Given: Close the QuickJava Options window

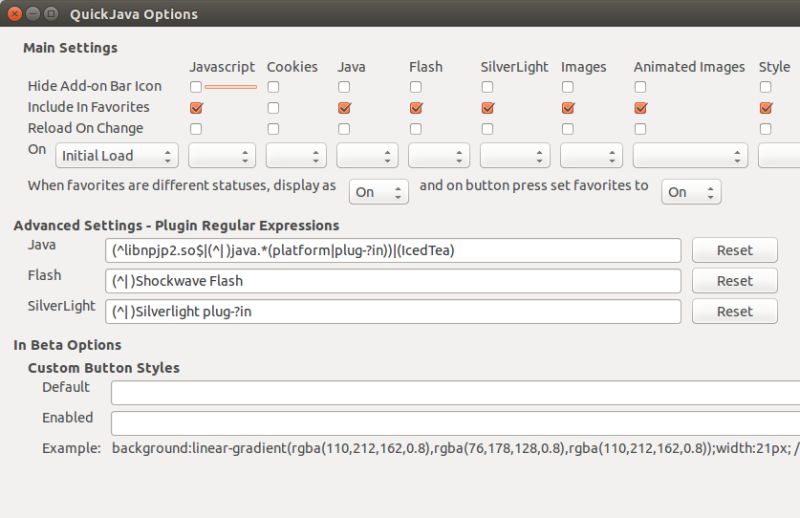Looking at the screenshot, I should (15, 14).
